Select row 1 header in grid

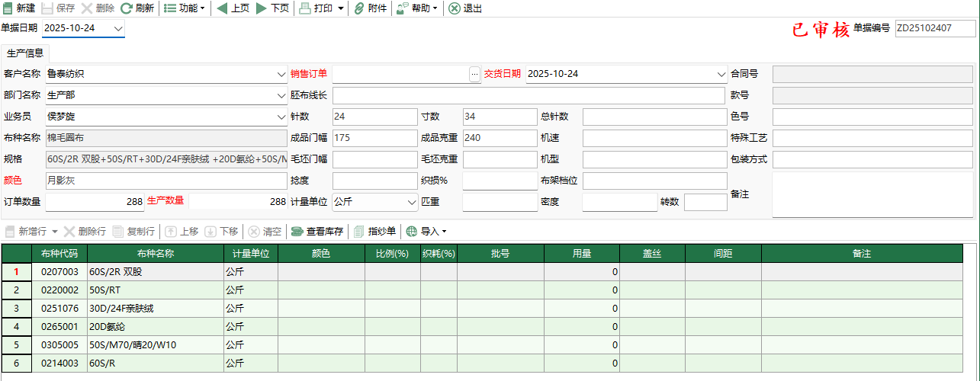click(x=16, y=271)
